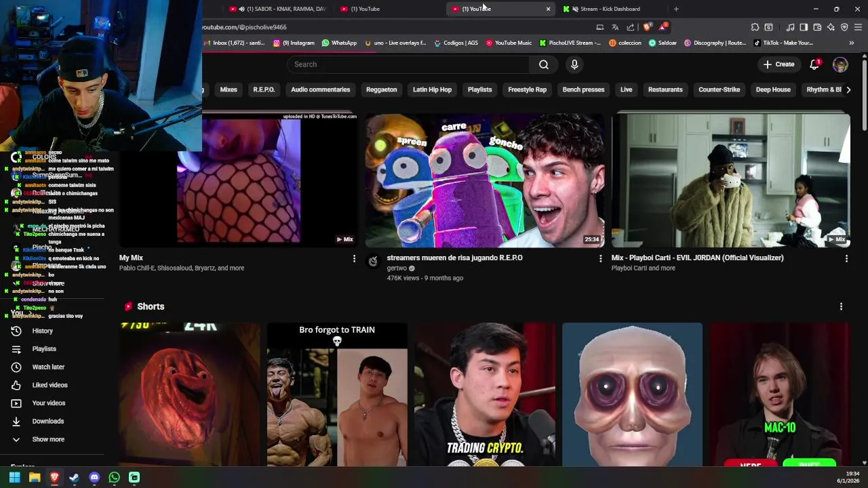Open Liked videos in the sidebar
Screen dimensions: 868x488
click(50, 385)
